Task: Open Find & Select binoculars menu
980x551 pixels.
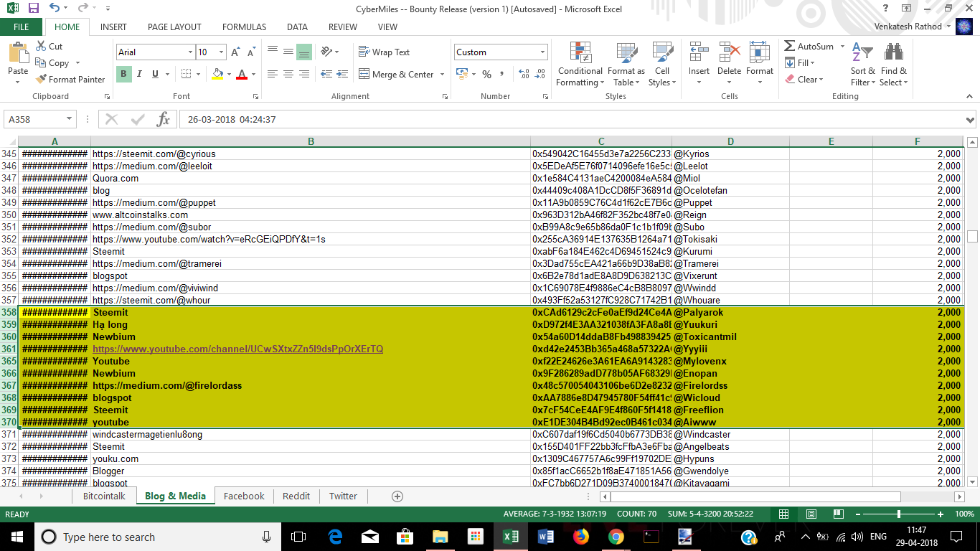Action: coord(894,65)
